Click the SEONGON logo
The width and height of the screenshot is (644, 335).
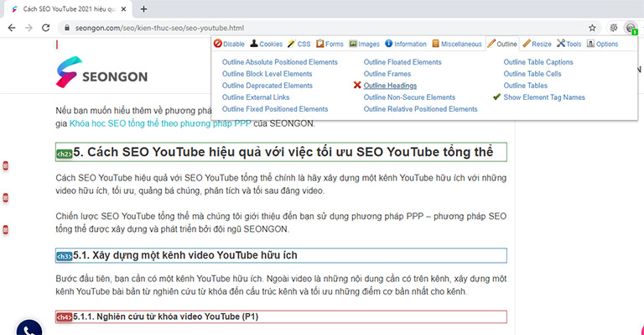tap(101, 72)
